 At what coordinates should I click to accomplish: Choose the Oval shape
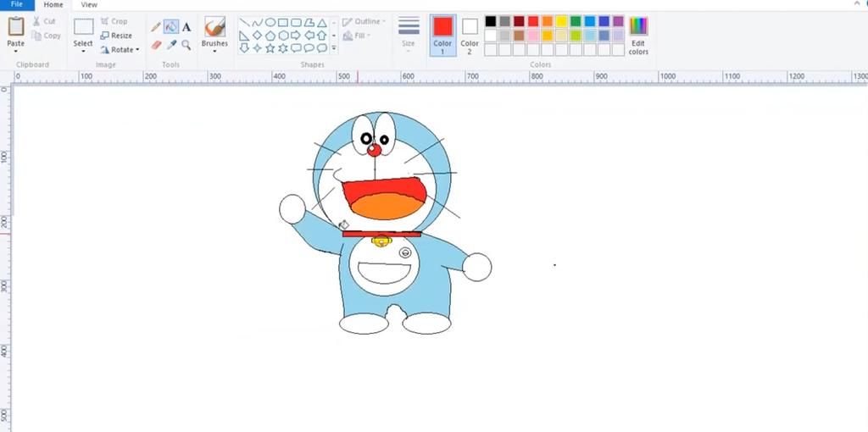tap(270, 23)
